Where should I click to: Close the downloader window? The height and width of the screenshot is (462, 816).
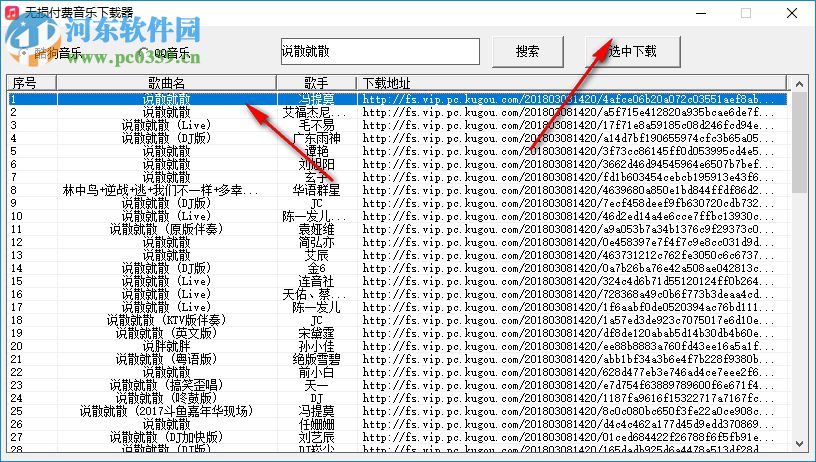(x=792, y=13)
